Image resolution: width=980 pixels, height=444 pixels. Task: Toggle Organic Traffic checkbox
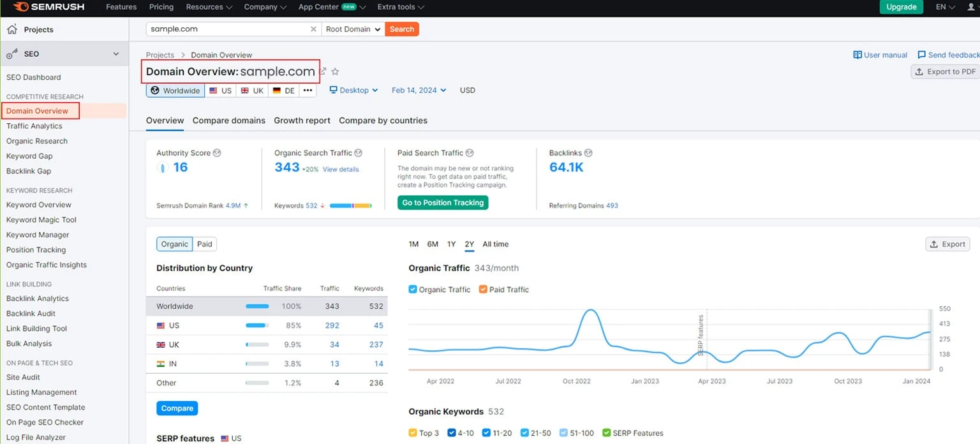413,290
